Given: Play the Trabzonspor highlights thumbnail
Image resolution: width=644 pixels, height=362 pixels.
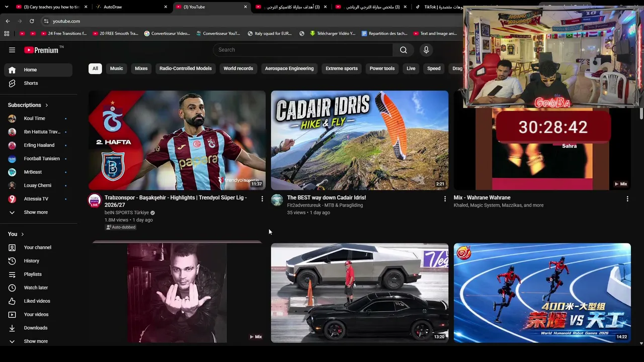Looking at the screenshot, I should pyautogui.click(x=177, y=140).
